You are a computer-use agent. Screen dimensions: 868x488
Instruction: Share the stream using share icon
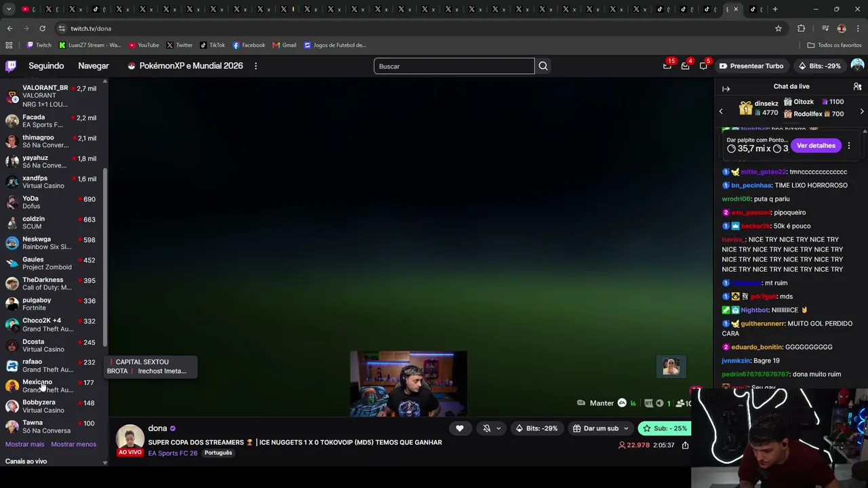coord(686,445)
